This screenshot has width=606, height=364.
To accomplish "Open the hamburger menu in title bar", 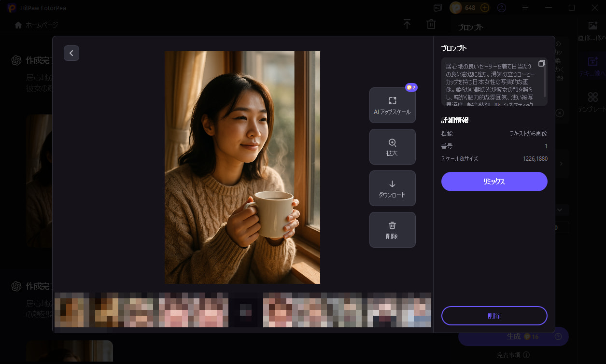I will tap(525, 8).
